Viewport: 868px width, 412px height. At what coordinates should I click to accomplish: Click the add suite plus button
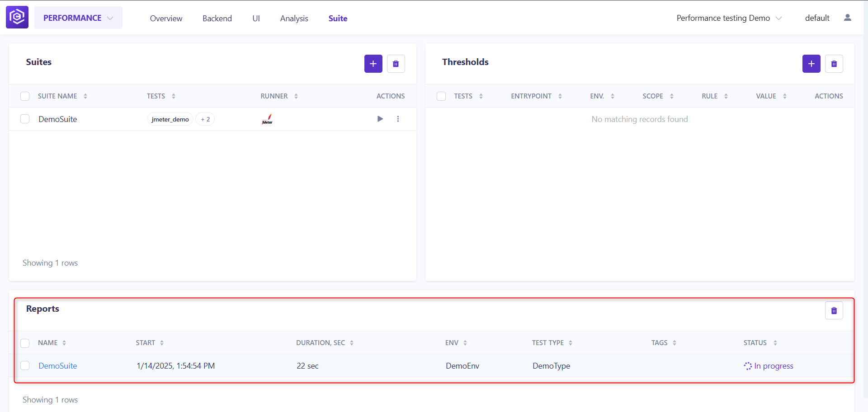(x=373, y=64)
